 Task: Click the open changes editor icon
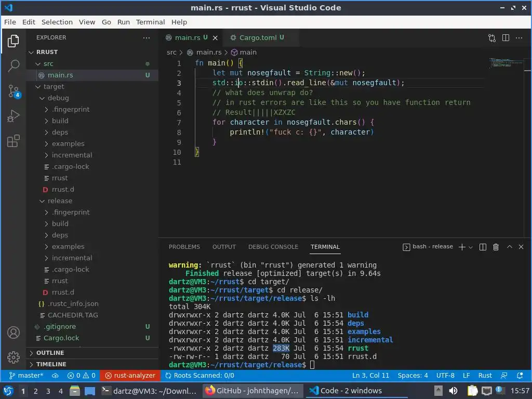click(492, 38)
